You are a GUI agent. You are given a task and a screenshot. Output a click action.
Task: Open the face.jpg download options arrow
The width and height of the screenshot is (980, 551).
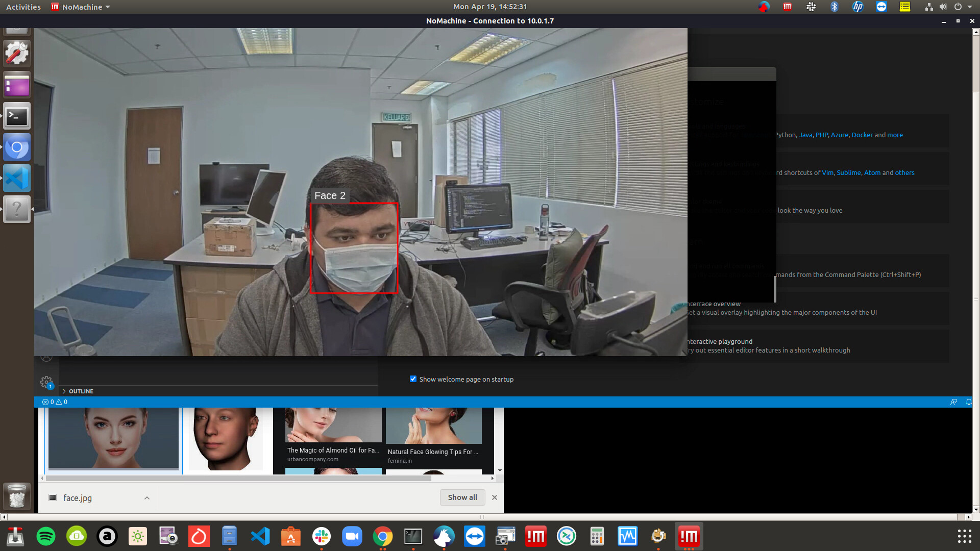(x=147, y=498)
